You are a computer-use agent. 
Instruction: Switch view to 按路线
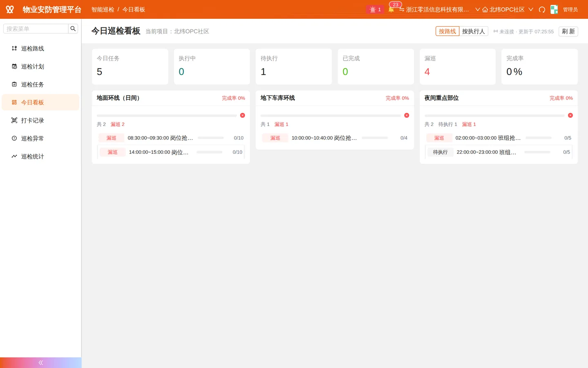[x=448, y=31]
